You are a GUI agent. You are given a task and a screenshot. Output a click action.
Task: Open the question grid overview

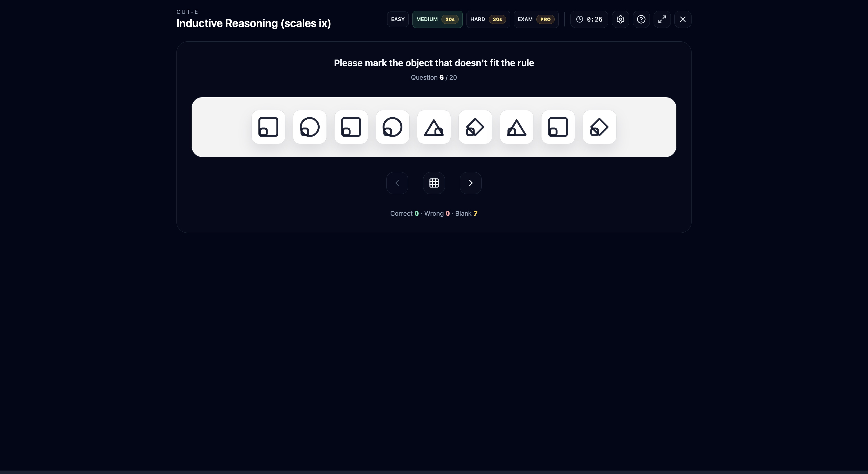(434, 183)
